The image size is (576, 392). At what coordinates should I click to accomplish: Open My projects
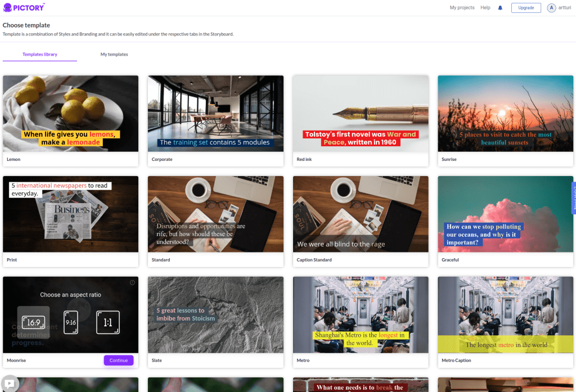tap(462, 8)
